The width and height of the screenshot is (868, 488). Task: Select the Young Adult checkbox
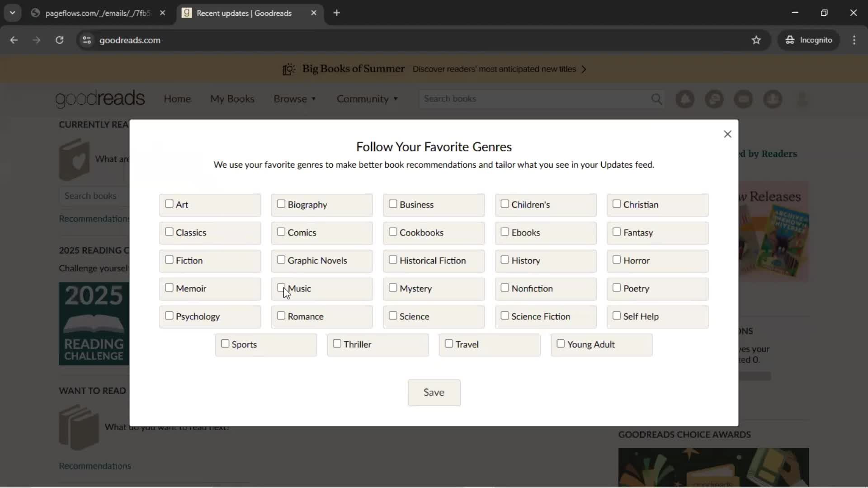click(x=561, y=344)
